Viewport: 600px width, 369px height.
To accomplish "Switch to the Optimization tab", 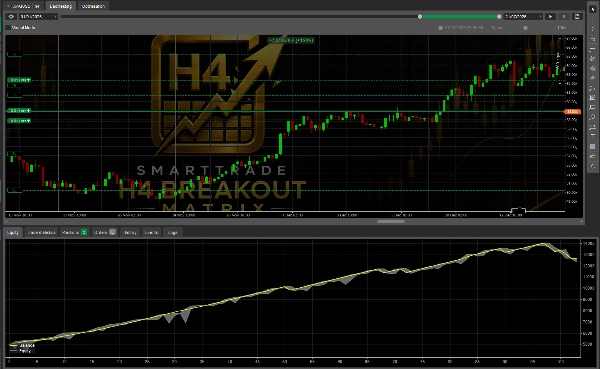I will click(93, 6).
